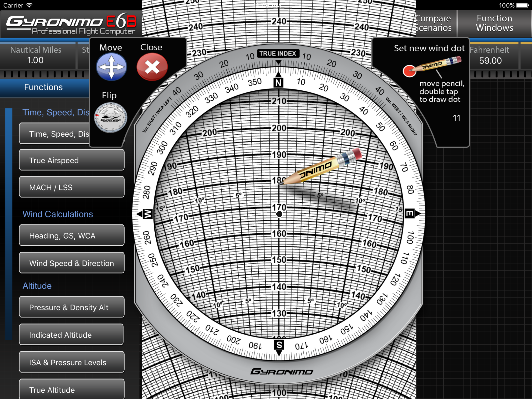Flip the E6B using the thumbnail
Screen dimensions: 532x399
pos(111,118)
